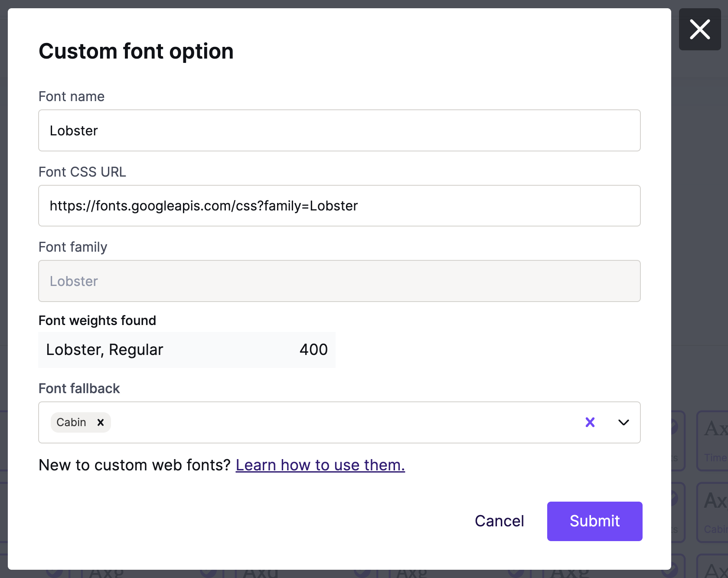Click the Font CSS URL label
728x578 pixels.
(82, 172)
